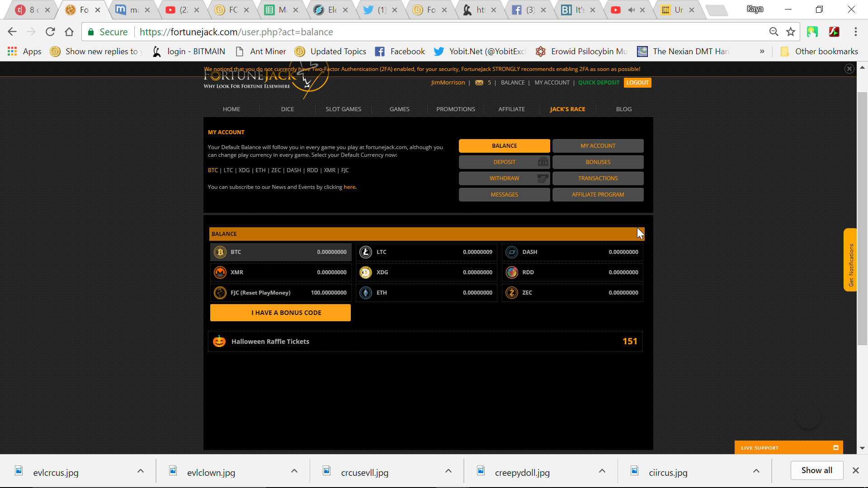Open Apps bookmarks shortcut

[24, 52]
